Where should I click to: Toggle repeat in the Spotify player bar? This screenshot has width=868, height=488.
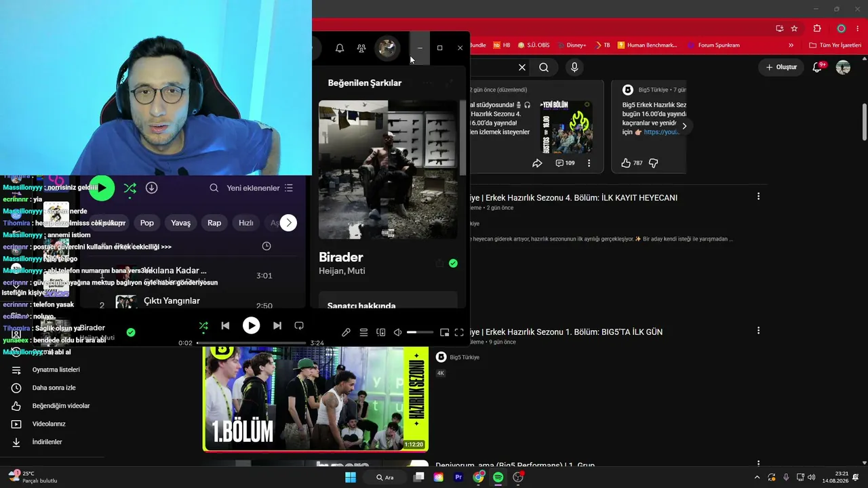point(299,326)
